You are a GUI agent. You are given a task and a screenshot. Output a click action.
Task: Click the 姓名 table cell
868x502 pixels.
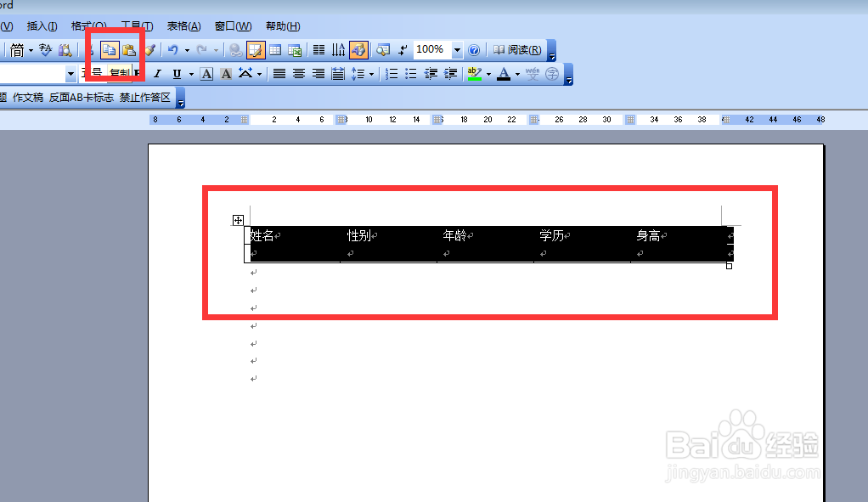click(292, 235)
